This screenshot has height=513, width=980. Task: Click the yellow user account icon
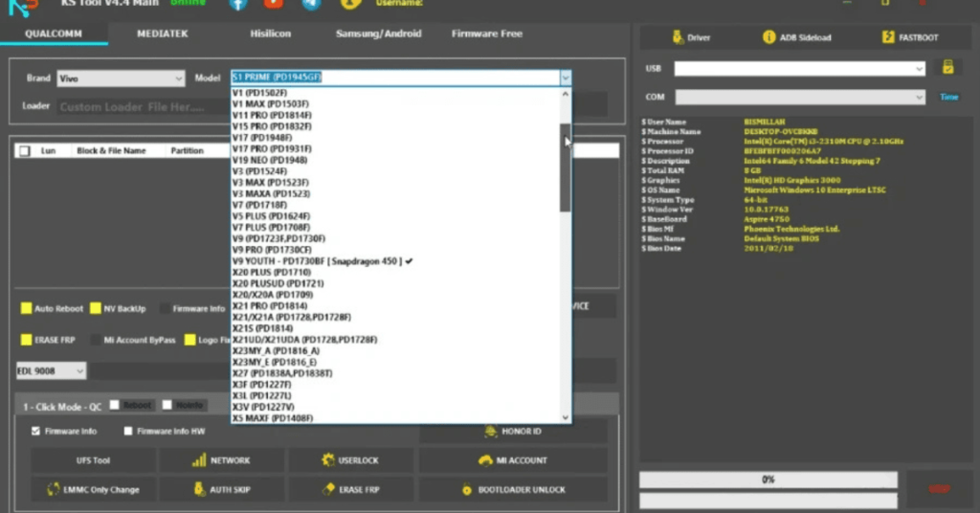coord(350,5)
